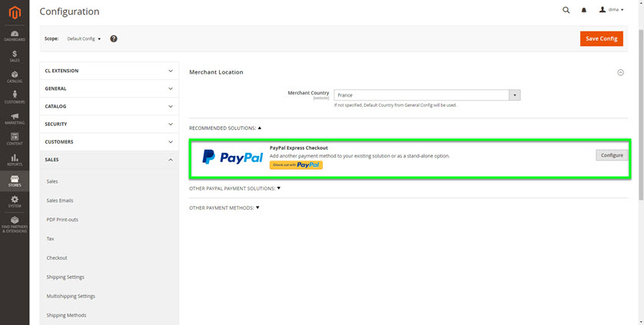Expand OTHER PAYPAL PAYMENT SOLUTIONS

point(234,188)
